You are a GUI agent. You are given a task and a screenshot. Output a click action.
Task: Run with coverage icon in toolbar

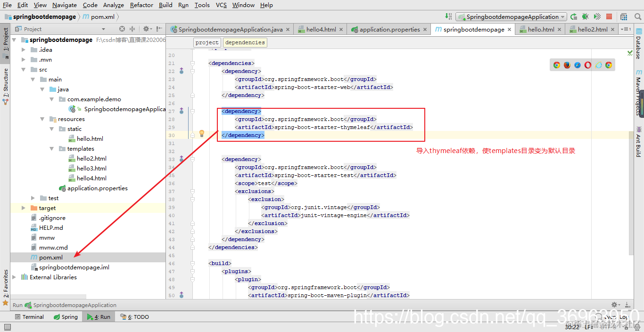click(x=597, y=16)
